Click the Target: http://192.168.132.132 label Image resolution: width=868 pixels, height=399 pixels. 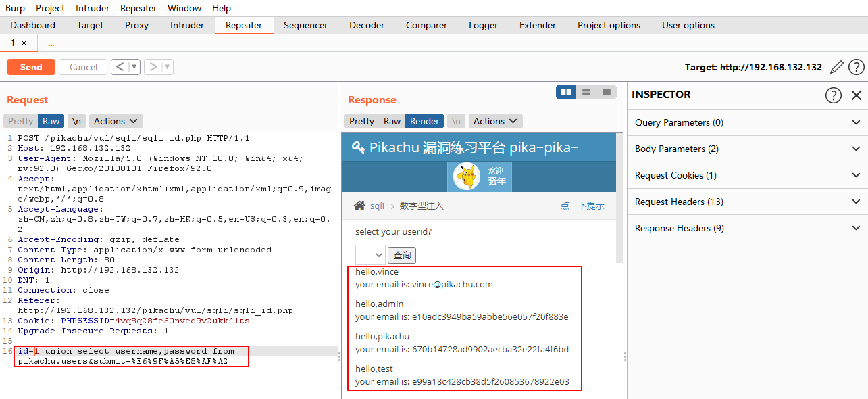[x=753, y=67]
